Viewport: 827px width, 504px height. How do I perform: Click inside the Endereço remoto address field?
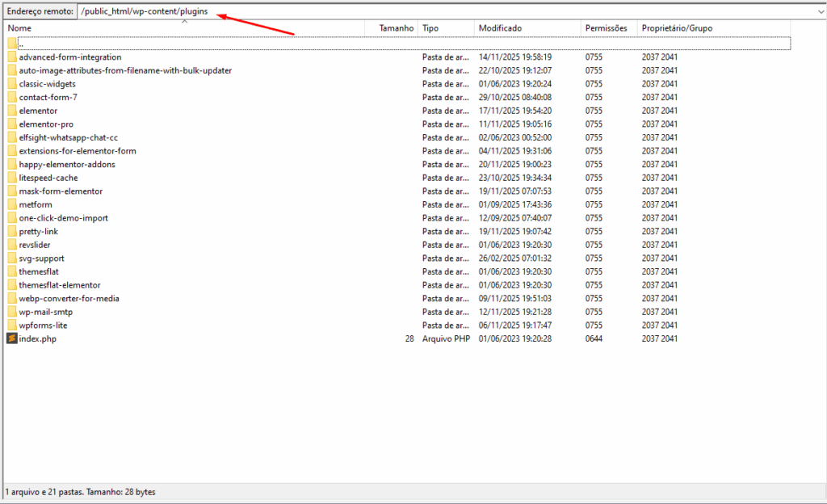(162, 11)
